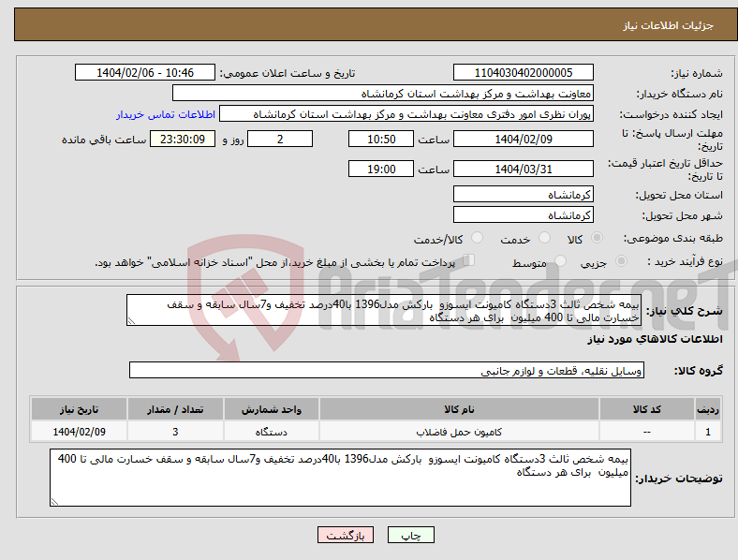738x560 pixels.
Task: Select the خدمت radio button
Action: point(544,238)
